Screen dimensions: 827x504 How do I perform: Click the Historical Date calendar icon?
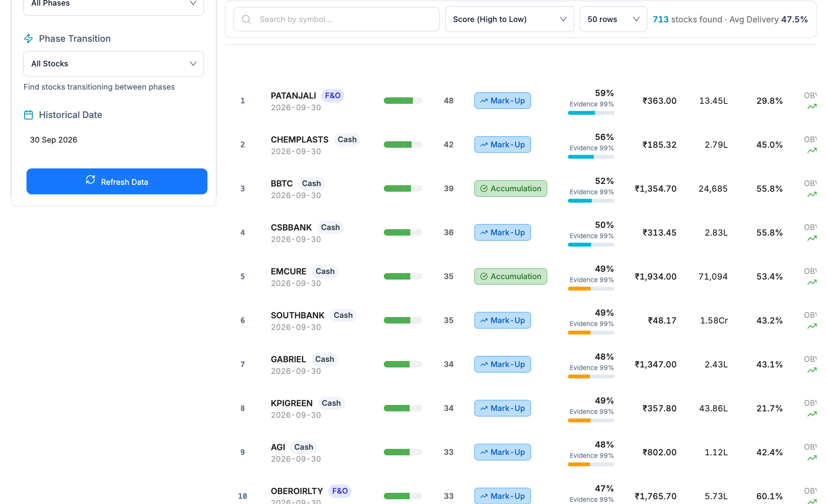28,115
